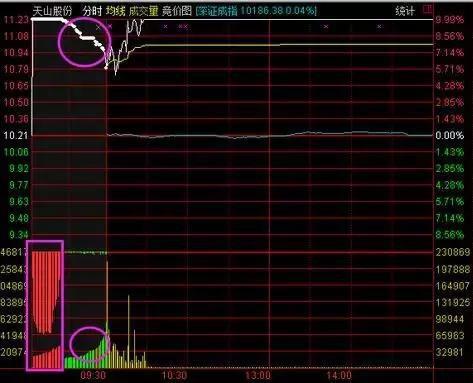
Task: Click the red 7.14% percentage label
Action: point(450,53)
